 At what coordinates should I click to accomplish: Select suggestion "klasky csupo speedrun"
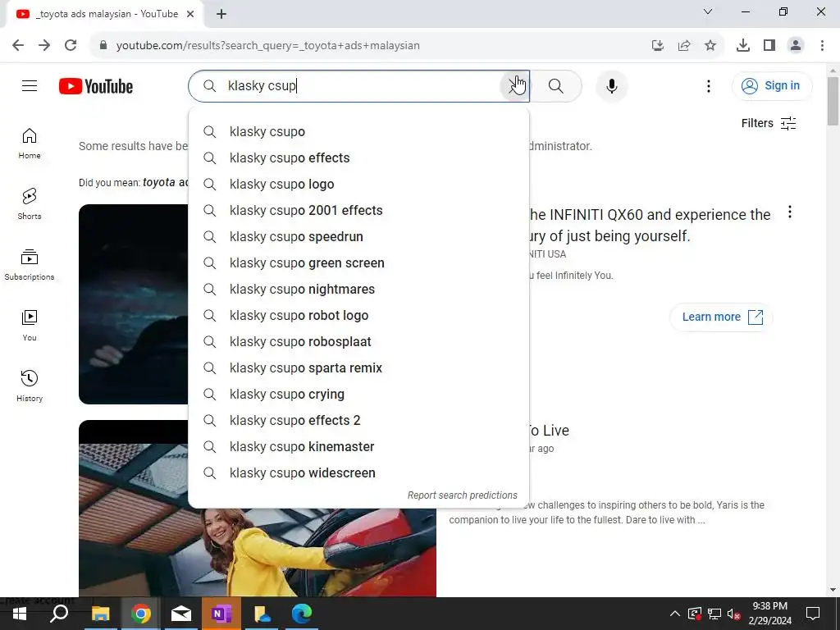(358, 237)
